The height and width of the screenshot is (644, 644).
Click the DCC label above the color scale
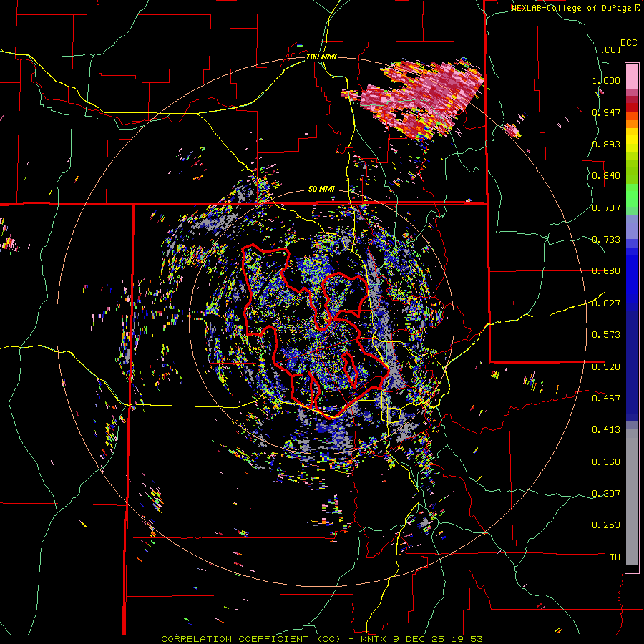pyautogui.click(x=628, y=43)
